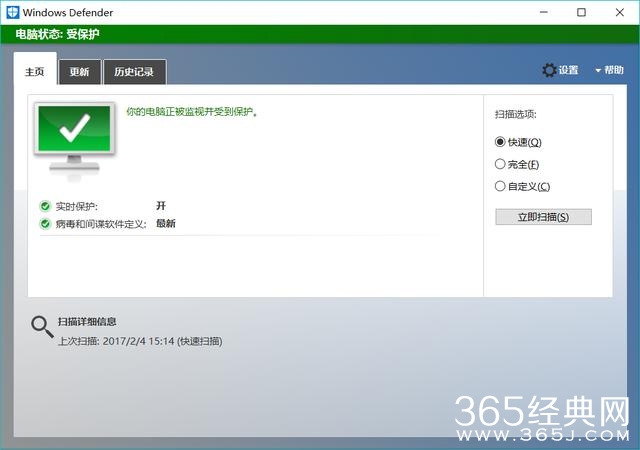
Task: Click the real-time protection green check icon
Action: pyautogui.click(x=45, y=206)
